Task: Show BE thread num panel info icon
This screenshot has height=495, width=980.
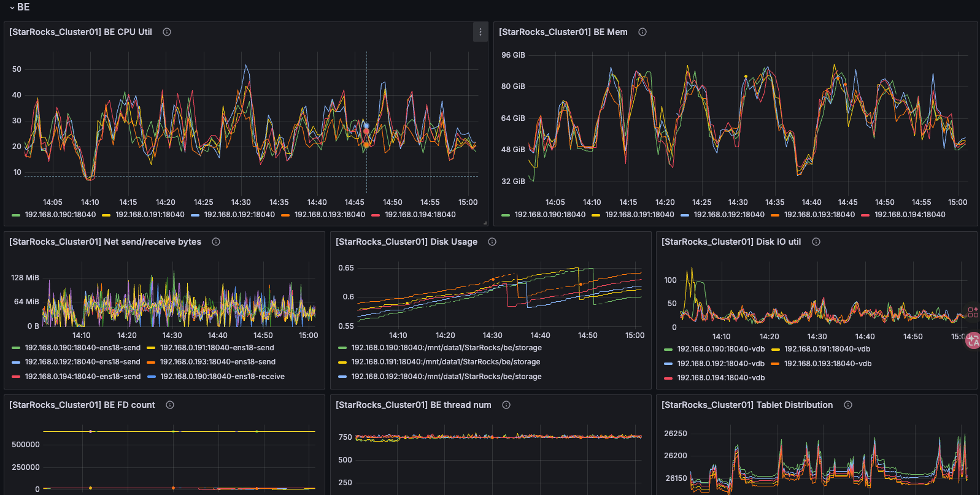Action: pyautogui.click(x=506, y=405)
